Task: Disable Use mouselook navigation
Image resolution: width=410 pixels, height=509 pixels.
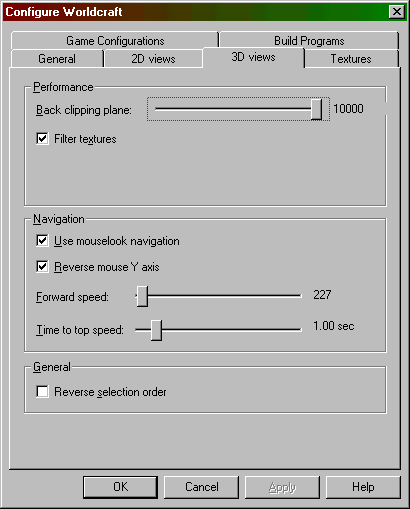Action: (42, 240)
